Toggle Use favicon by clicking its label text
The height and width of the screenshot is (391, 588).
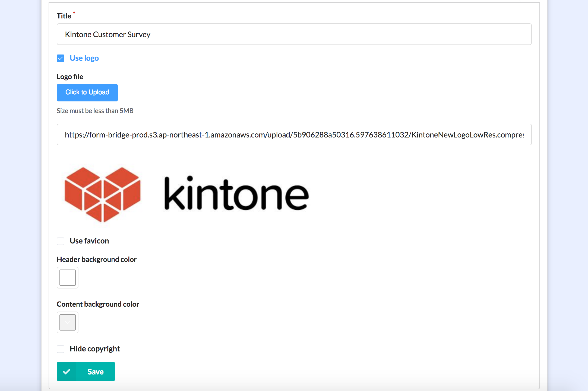click(x=89, y=241)
